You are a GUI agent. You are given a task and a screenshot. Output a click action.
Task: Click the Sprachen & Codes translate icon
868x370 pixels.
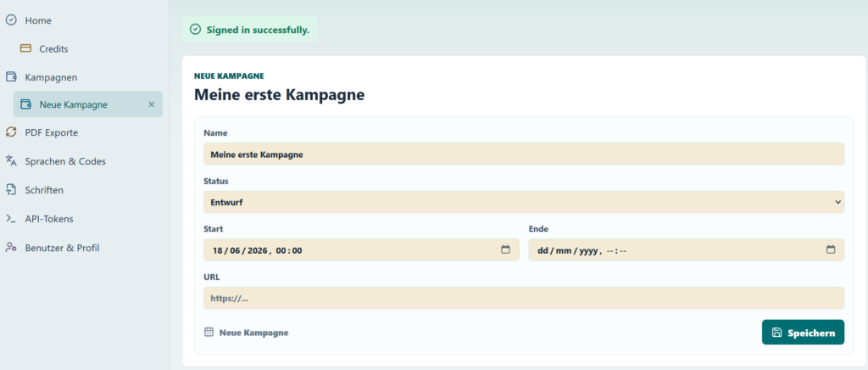point(11,160)
